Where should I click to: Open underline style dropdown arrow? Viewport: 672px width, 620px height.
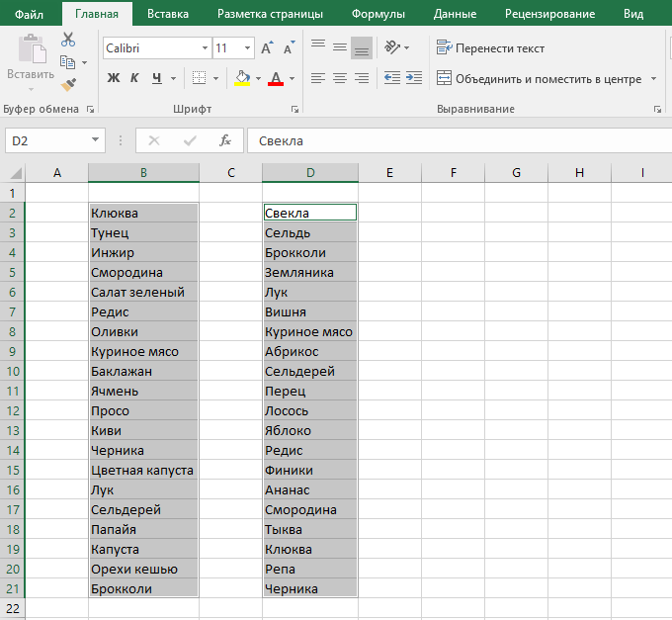(x=173, y=78)
